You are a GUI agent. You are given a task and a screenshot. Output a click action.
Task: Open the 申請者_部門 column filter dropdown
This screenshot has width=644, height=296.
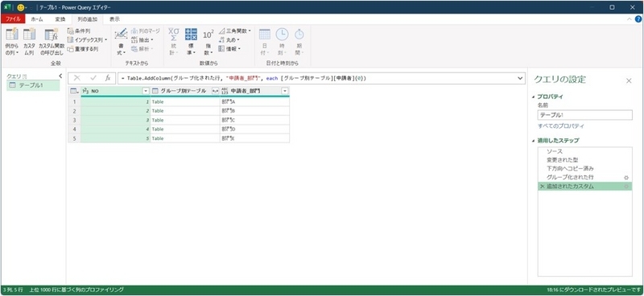[x=285, y=91]
